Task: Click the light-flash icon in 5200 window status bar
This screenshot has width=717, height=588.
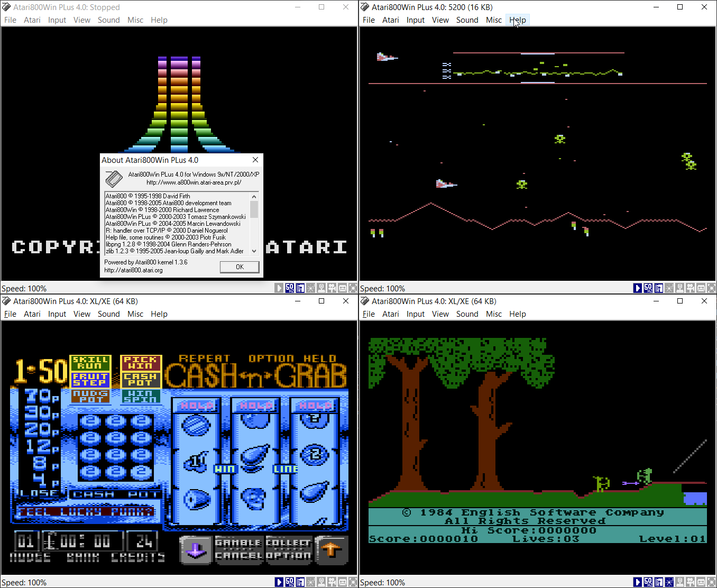Action: (669, 288)
